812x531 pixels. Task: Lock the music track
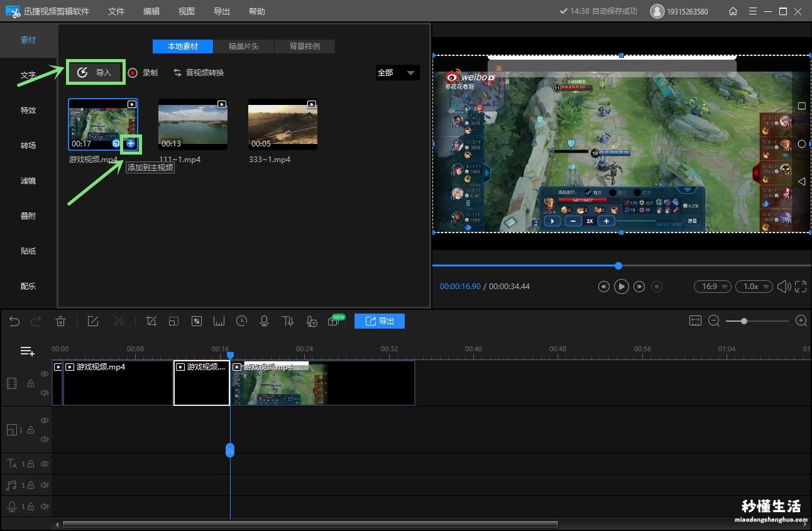coord(30,485)
